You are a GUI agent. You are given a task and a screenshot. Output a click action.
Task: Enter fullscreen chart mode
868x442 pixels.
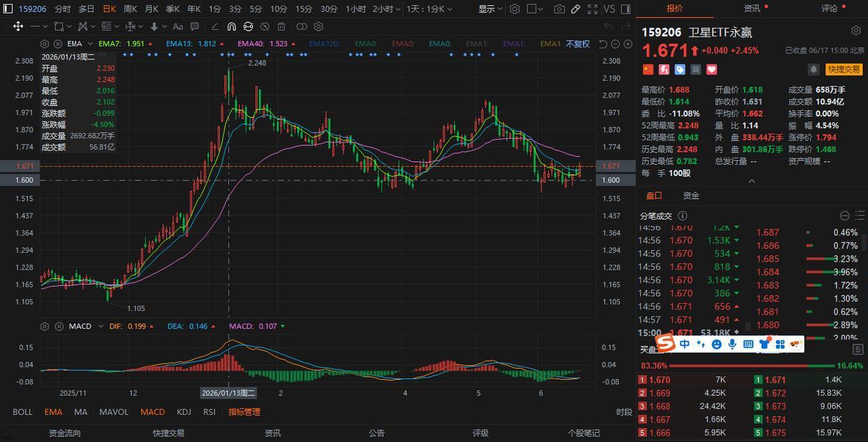click(x=592, y=9)
